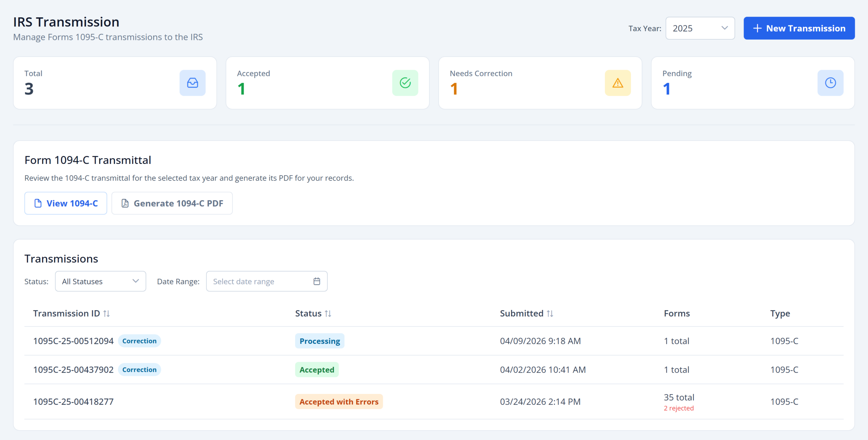868x440 pixels.
Task: Open transmission 1095C-25-00418277 row
Action: [x=434, y=402]
